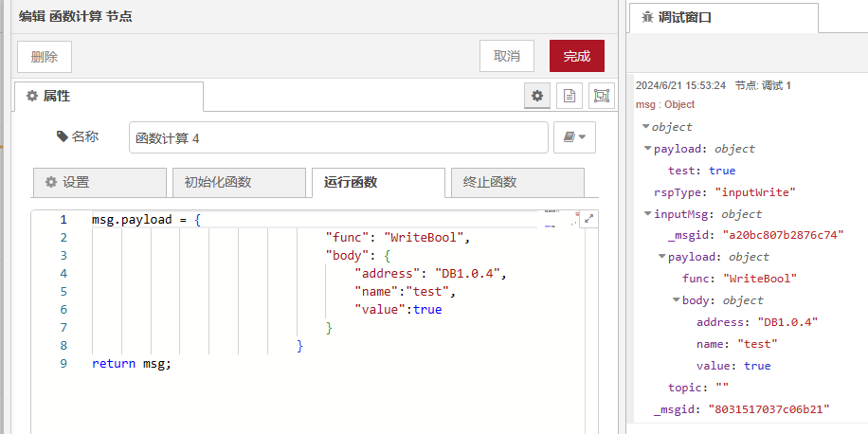This screenshot has height=434, width=868.
Task: Open the function library book dropdown
Action: click(573, 137)
